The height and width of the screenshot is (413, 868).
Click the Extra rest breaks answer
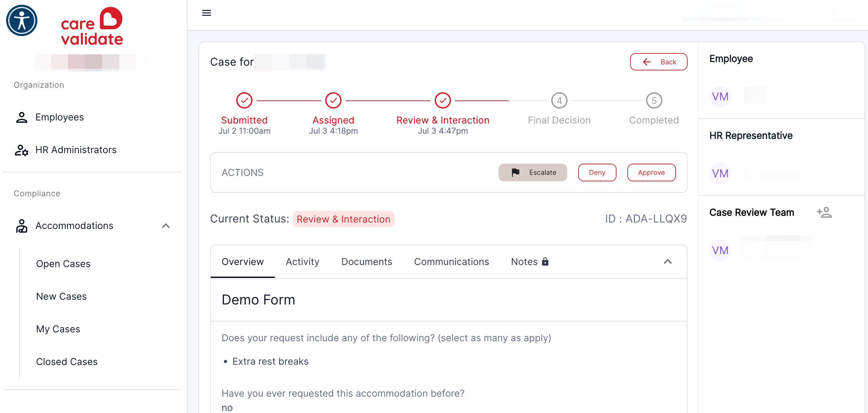pyautogui.click(x=270, y=361)
